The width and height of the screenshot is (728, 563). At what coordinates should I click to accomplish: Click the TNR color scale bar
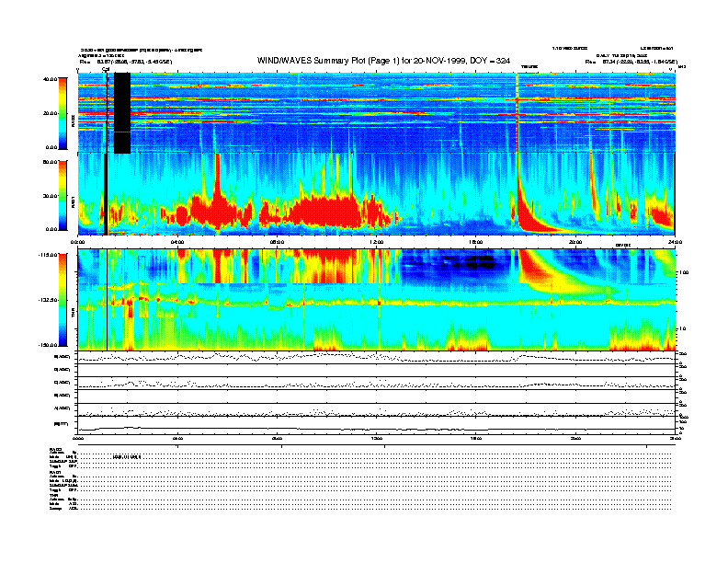[63, 300]
